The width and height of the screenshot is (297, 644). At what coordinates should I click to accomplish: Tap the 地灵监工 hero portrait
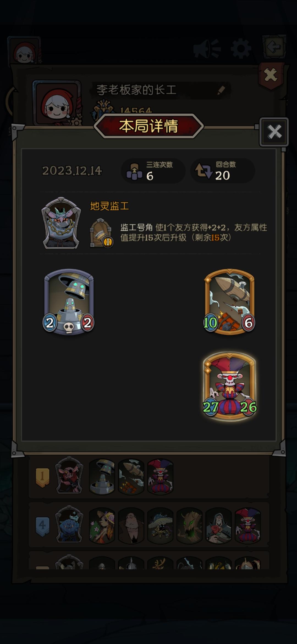[61, 223]
